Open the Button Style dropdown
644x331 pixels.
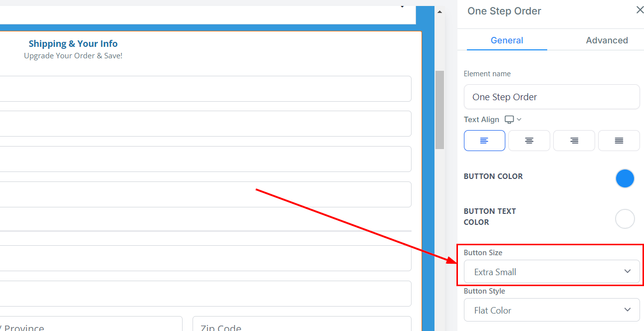point(551,310)
